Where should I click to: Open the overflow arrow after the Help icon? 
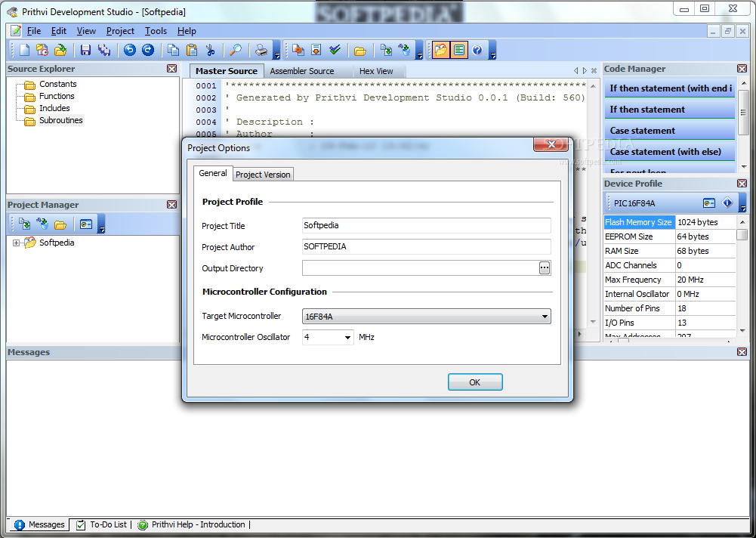pos(492,50)
